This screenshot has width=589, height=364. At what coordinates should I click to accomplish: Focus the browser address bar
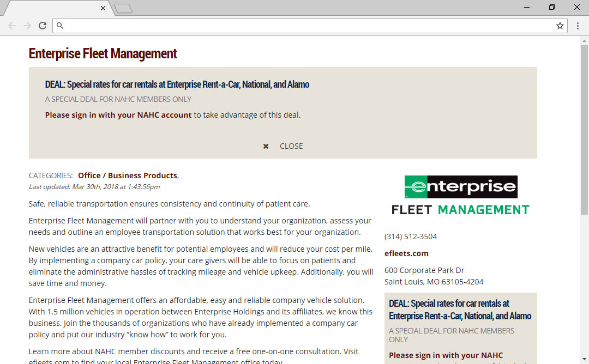coord(305,26)
